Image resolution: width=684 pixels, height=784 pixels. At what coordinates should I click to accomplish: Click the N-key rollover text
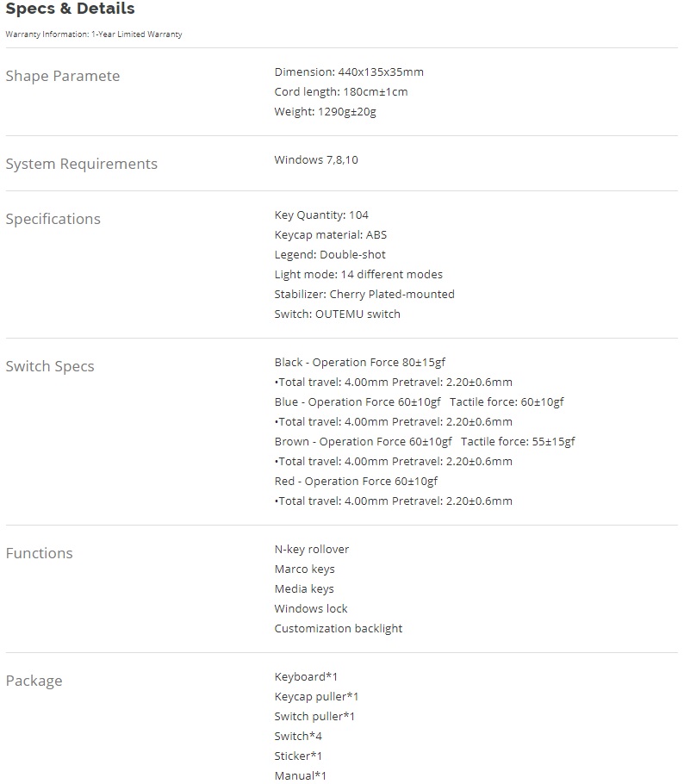pos(312,550)
